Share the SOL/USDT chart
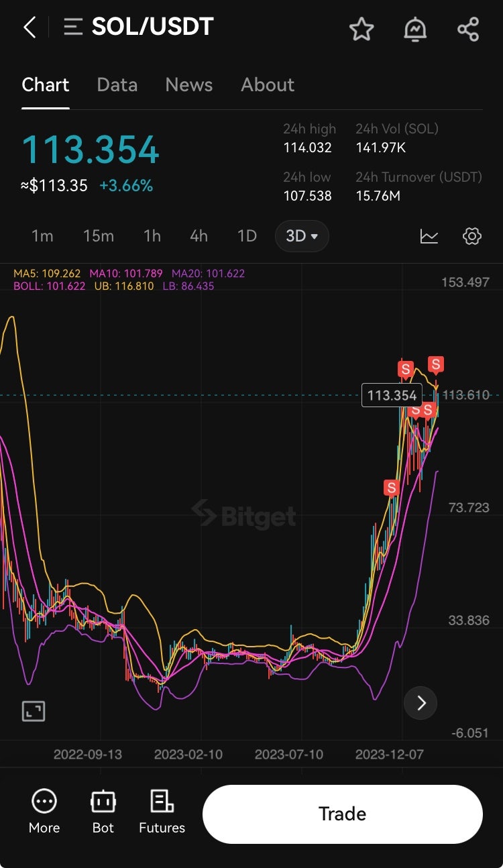 click(468, 29)
